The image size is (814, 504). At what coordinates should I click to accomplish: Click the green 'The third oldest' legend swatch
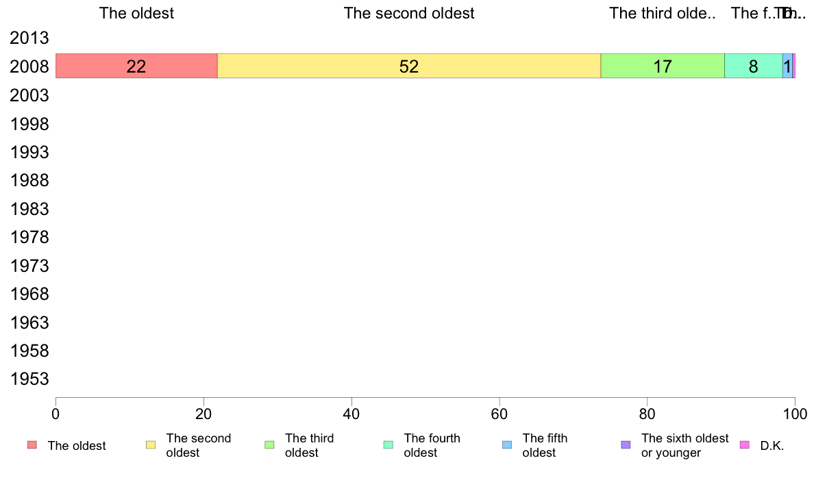click(x=269, y=445)
